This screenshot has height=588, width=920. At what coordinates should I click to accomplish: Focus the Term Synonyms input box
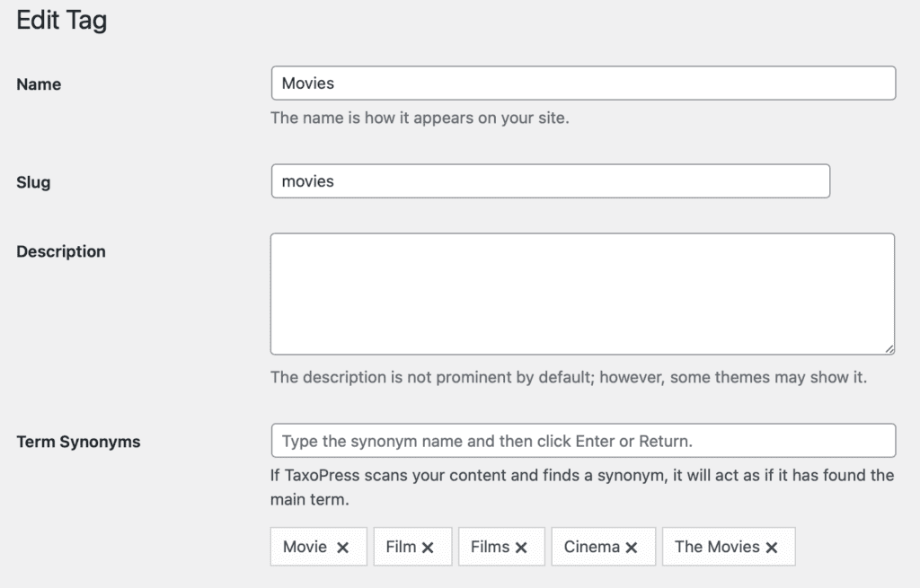point(583,441)
